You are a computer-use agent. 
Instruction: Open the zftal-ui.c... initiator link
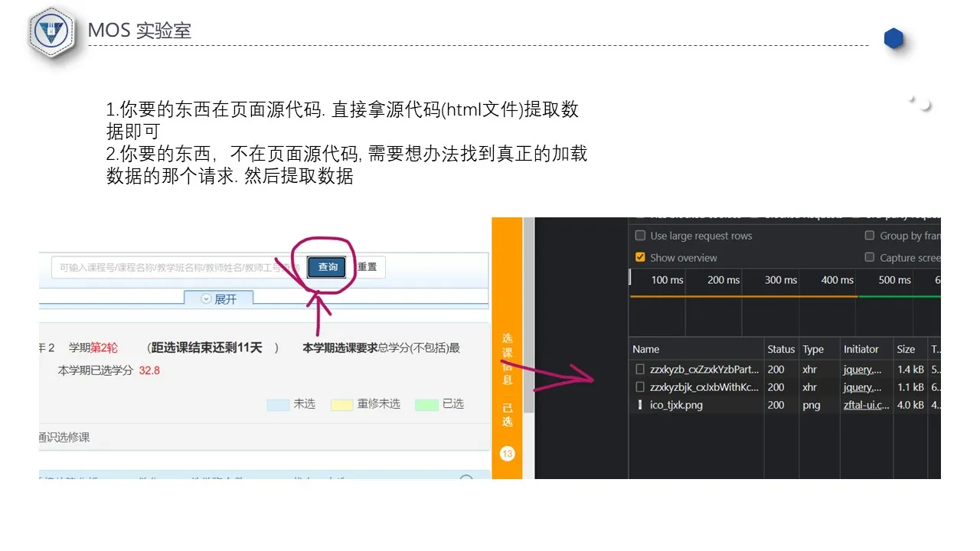point(867,405)
